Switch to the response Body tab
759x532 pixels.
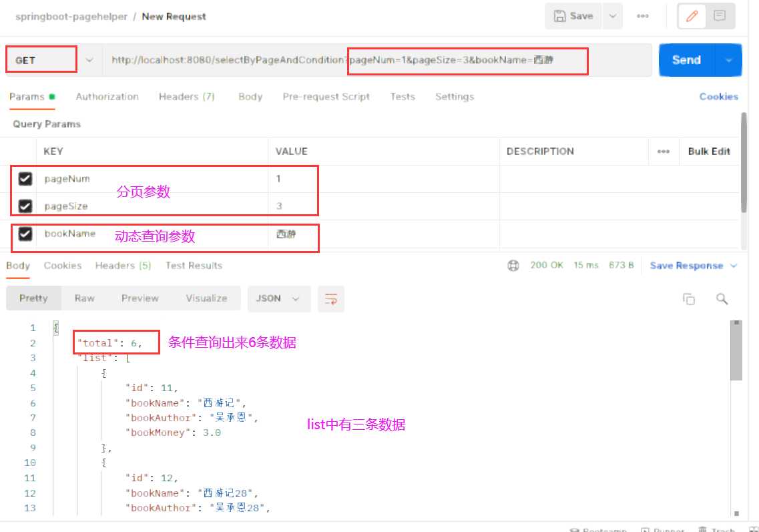point(18,266)
